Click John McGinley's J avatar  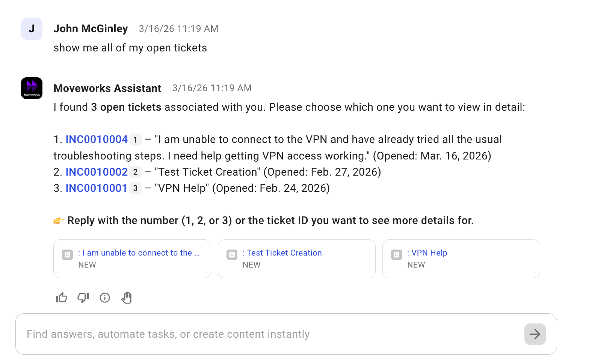tap(32, 29)
